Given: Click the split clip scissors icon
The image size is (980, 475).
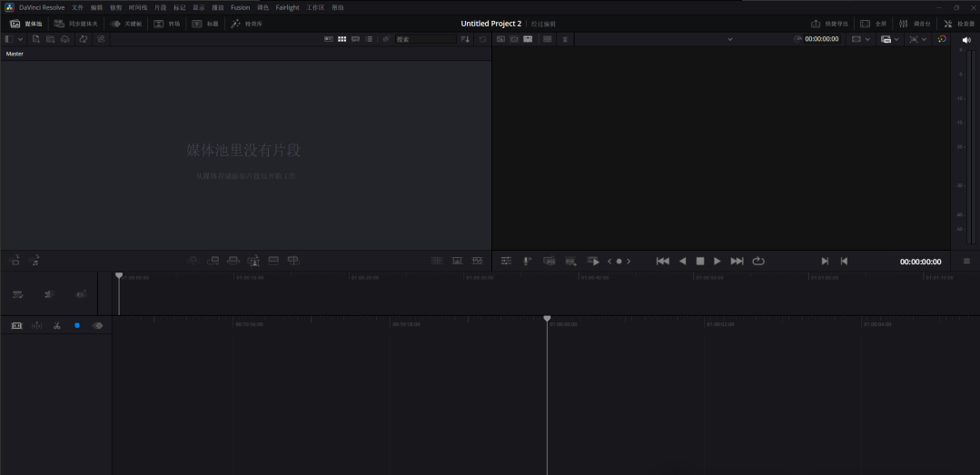Looking at the screenshot, I should 56,325.
